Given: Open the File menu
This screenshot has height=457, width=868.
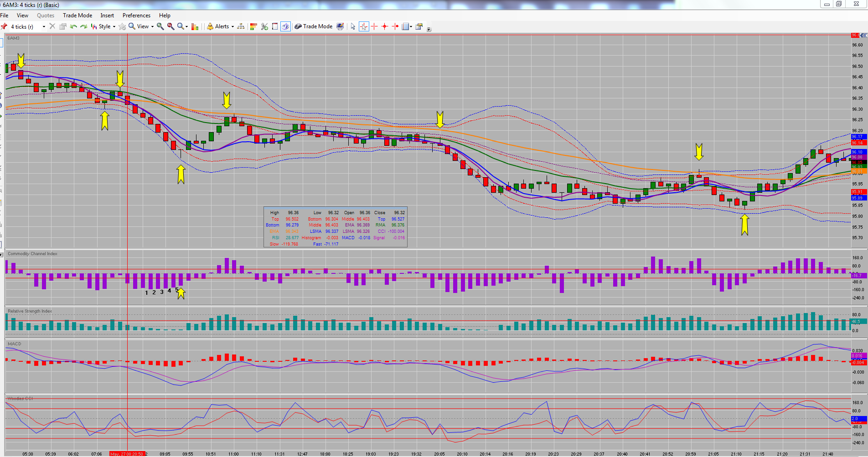Looking at the screenshot, I should 4,15.
